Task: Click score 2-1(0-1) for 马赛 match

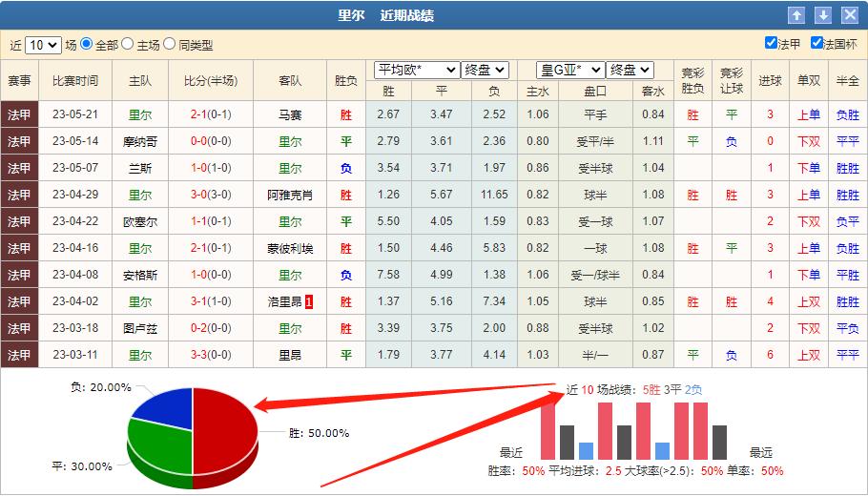Action: tap(211, 114)
